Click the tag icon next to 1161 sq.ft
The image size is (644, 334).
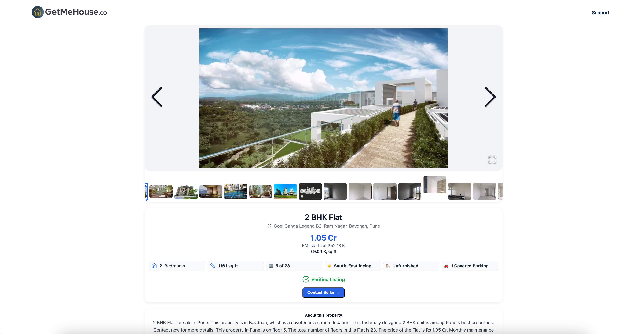(x=213, y=266)
